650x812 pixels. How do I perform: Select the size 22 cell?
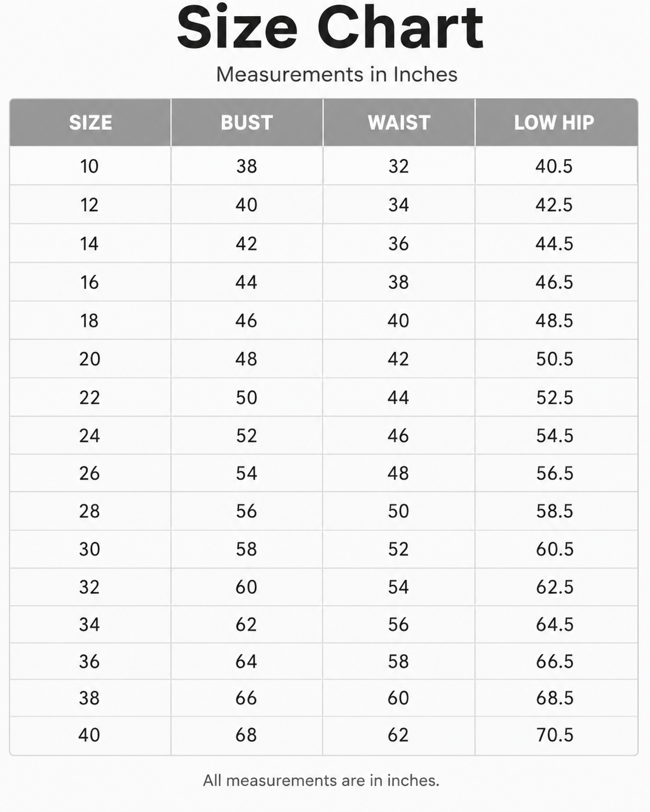pos(90,397)
